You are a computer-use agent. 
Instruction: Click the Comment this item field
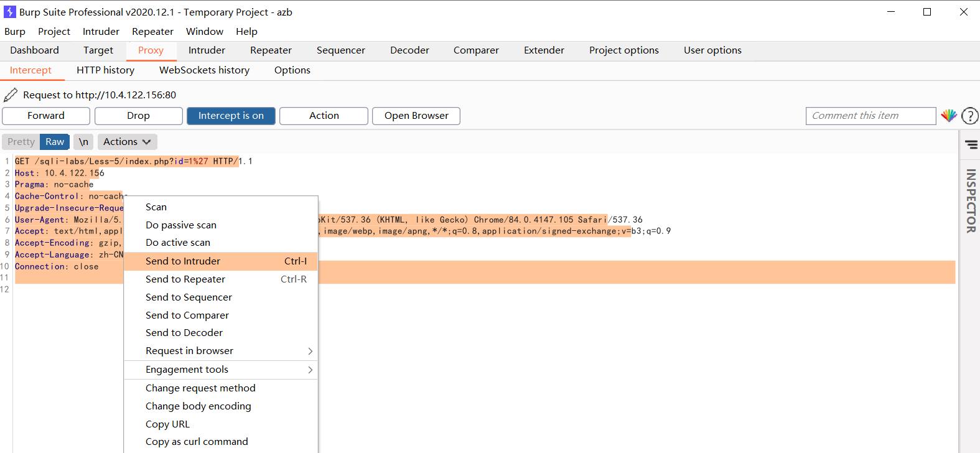pyautogui.click(x=870, y=116)
